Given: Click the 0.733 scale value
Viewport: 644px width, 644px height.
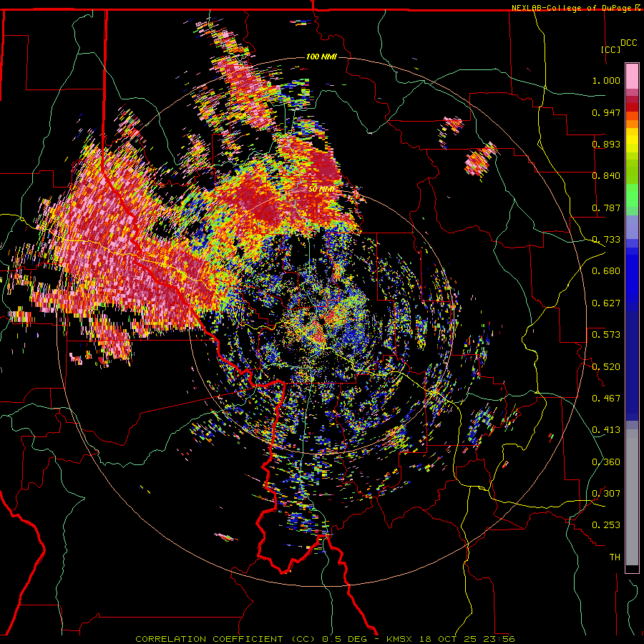Looking at the screenshot, I should pyautogui.click(x=606, y=240).
